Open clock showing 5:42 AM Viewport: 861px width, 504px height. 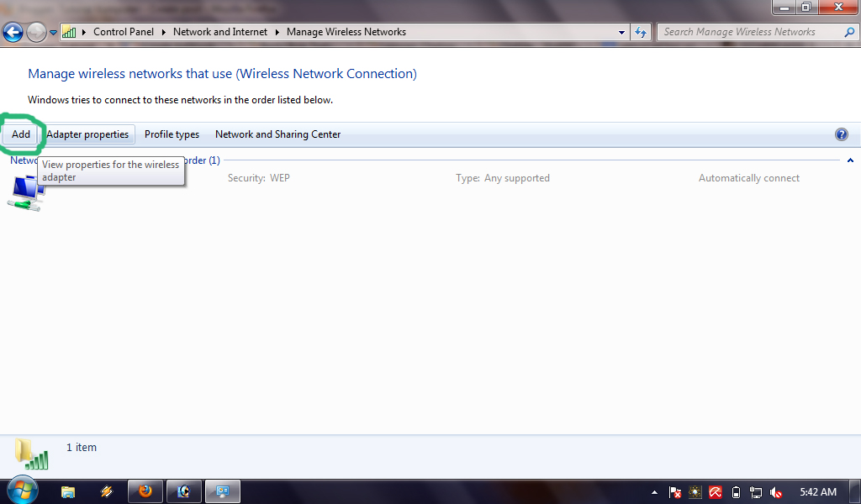pyautogui.click(x=818, y=492)
